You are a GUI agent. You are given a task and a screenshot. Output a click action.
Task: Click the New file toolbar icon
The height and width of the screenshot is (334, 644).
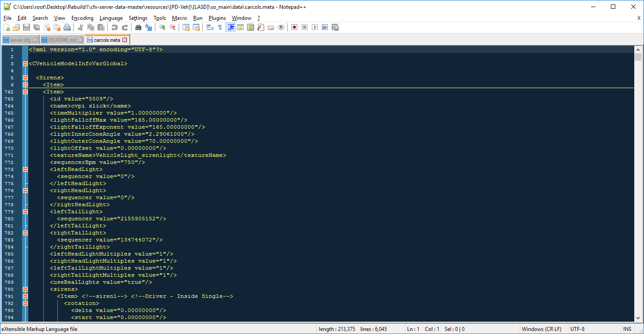coord(6,27)
